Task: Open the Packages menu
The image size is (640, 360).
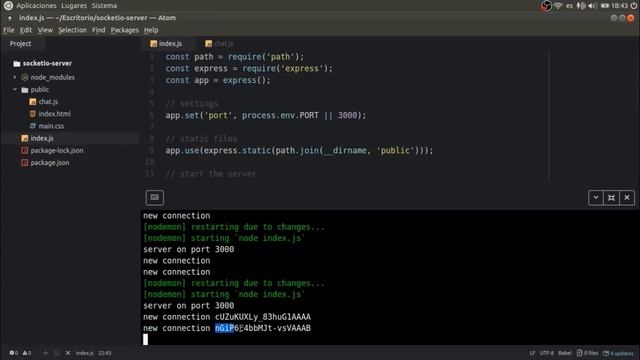Action: click(124, 30)
